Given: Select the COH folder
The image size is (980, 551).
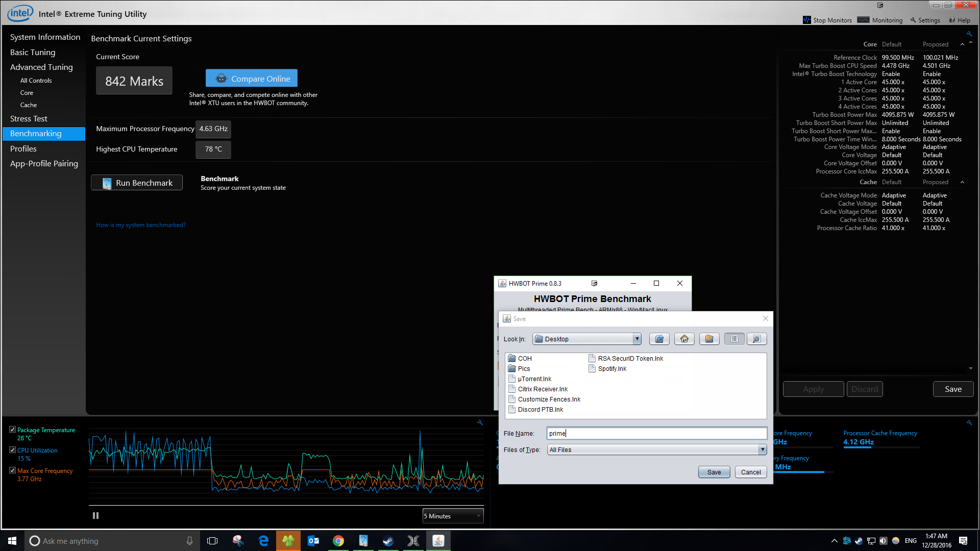Looking at the screenshot, I should tap(520, 358).
